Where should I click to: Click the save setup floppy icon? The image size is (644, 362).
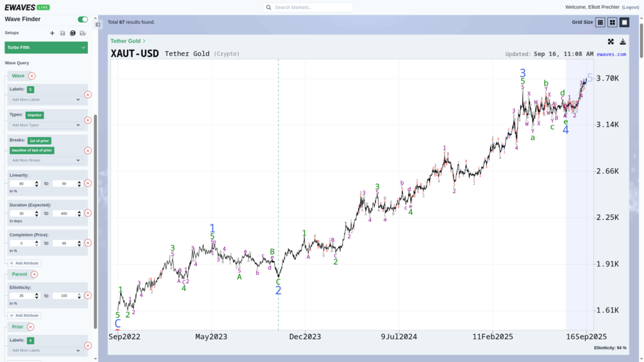tap(62, 33)
